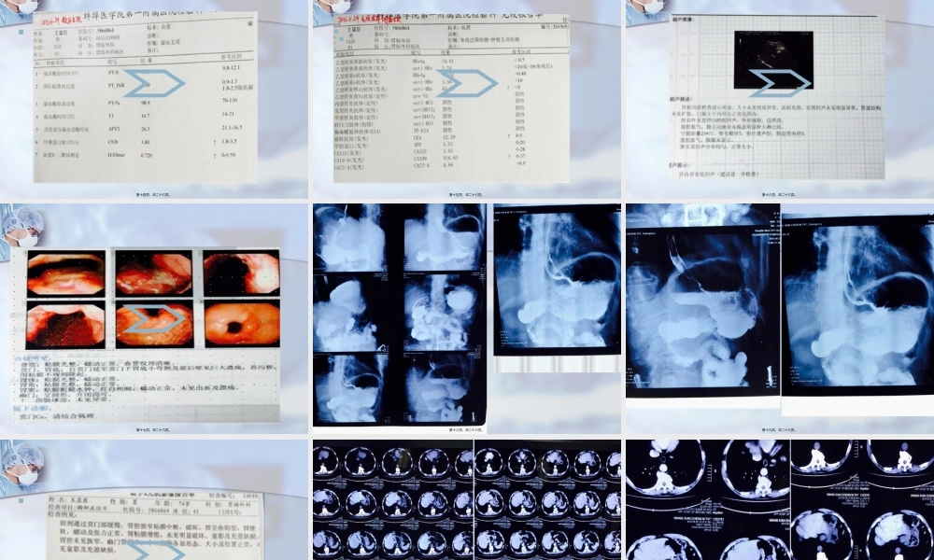Select top-left gastroscopy photo in endoscopy slide

[x=65, y=273]
